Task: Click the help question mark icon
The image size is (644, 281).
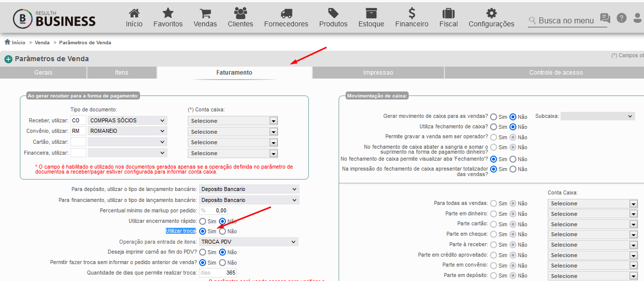Action: click(x=622, y=18)
